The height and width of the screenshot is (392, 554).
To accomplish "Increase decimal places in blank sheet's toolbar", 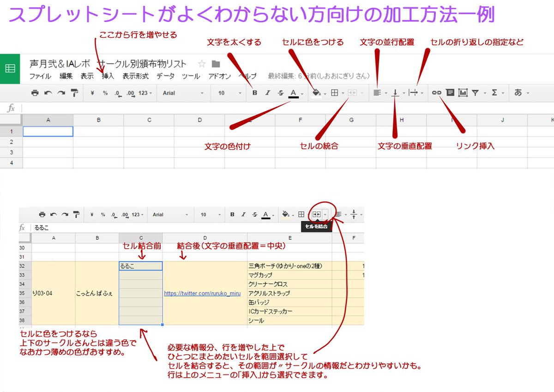I will tap(131, 93).
